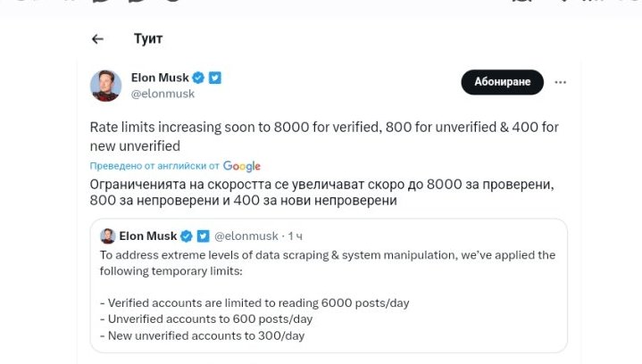Click the small avatar in the quoted tweet
Viewport: 642px width, 364px height.
click(x=107, y=236)
